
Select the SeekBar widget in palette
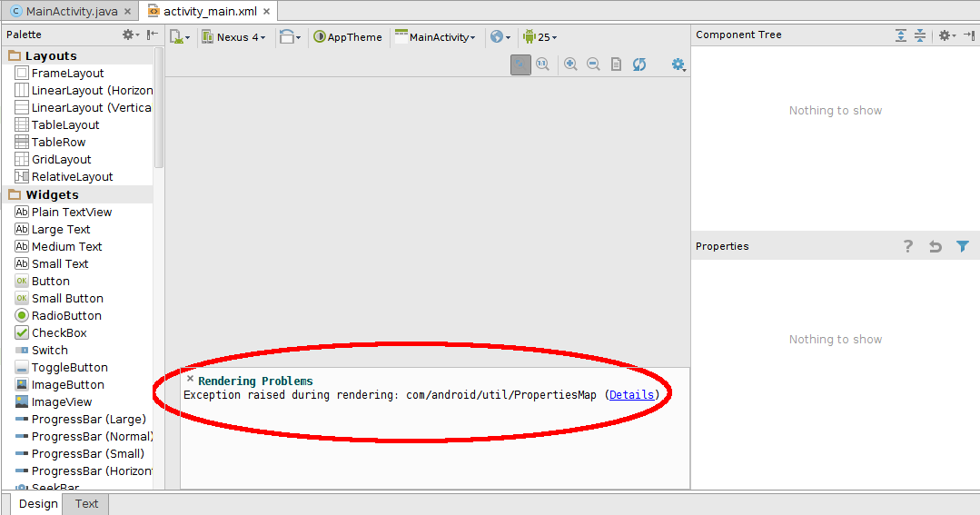coord(54,488)
